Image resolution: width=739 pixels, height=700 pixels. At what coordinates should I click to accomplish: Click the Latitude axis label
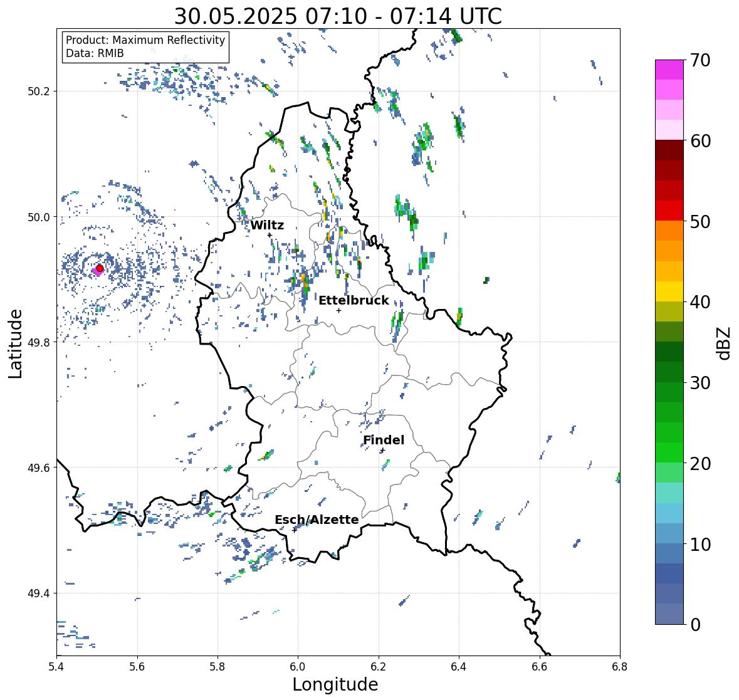[15, 343]
